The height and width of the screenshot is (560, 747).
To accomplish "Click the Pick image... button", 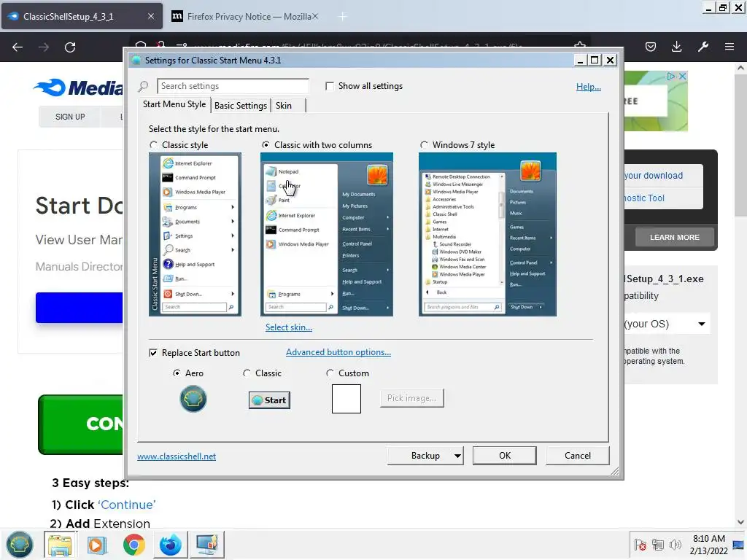I will click(411, 398).
